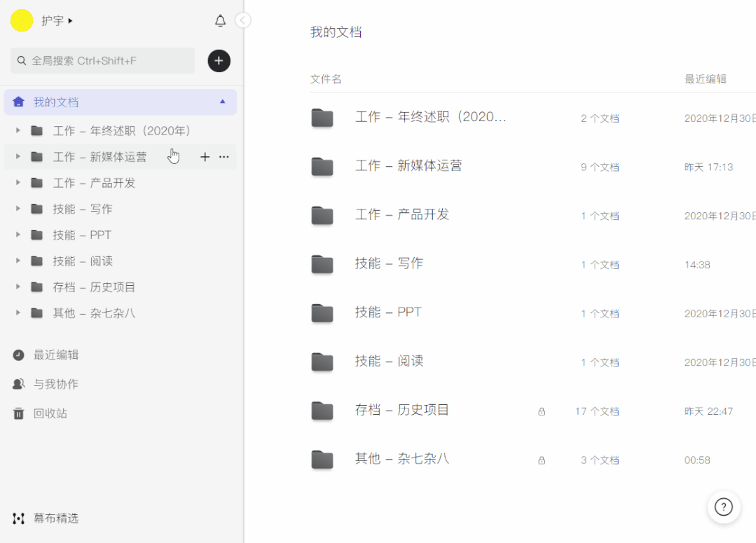756x543 pixels.
Task: Select 工作 – 年终述职（2020年）in sidebar tree
Action: pos(121,131)
